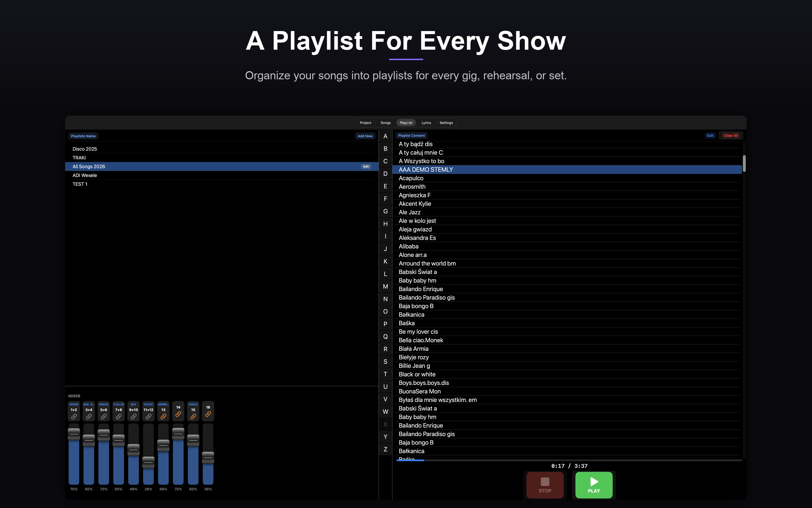The height and width of the screenshot is (508, 812).
Task: Unlink the orange chain on channel 16
Action: (208, 414)
